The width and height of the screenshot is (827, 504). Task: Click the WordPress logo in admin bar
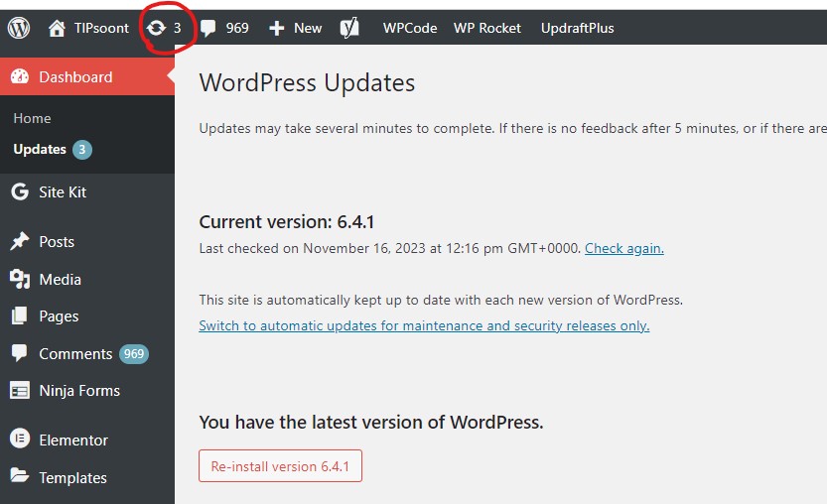19,28
